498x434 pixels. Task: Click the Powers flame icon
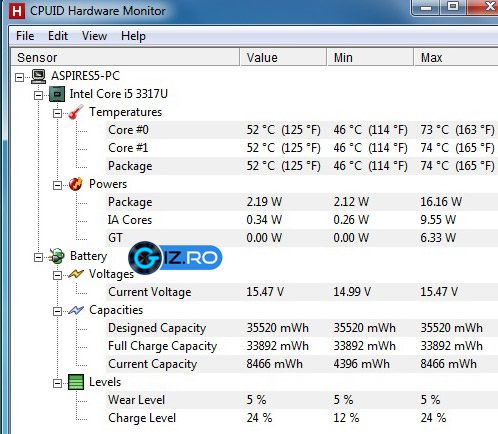point(76,184)
